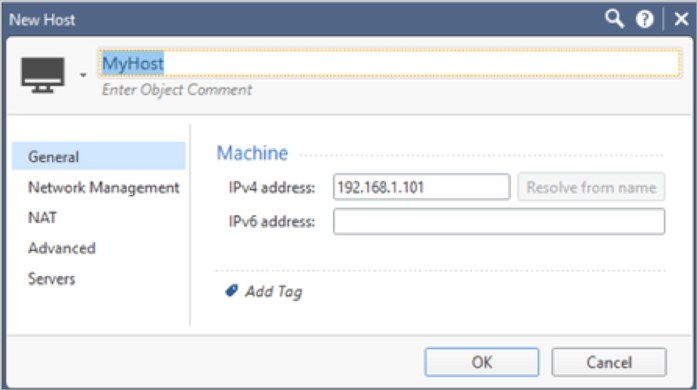Switch to the NAT section
The image size is (697, 390).
click(42, 217)
